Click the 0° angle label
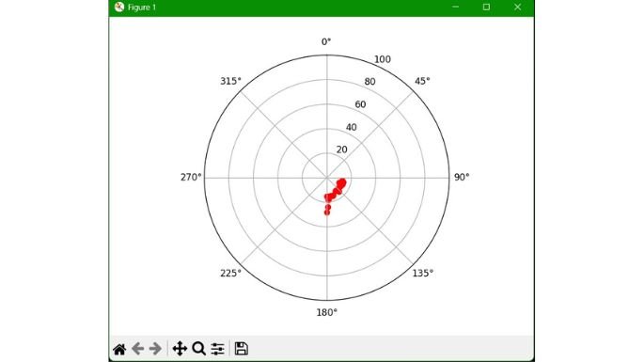 (326, 42)
